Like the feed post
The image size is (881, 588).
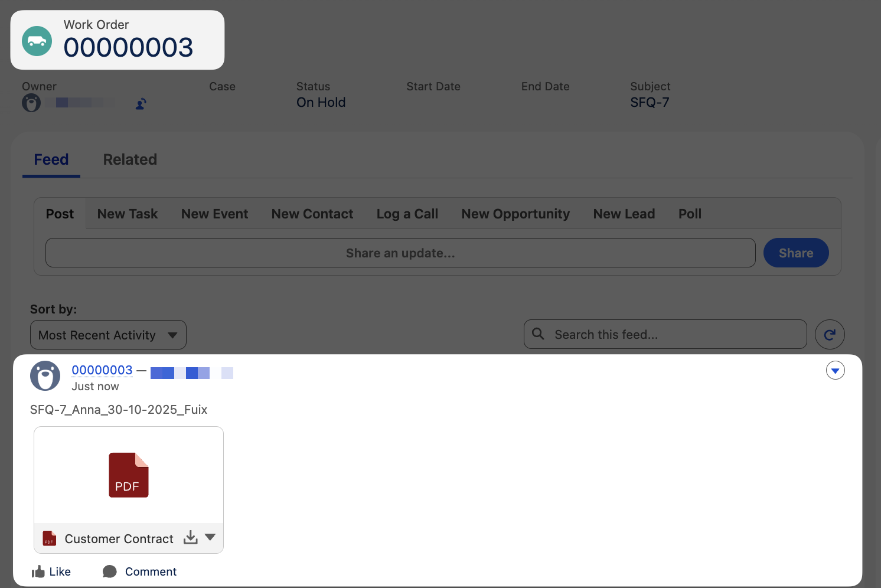click(x=51, y=571)
